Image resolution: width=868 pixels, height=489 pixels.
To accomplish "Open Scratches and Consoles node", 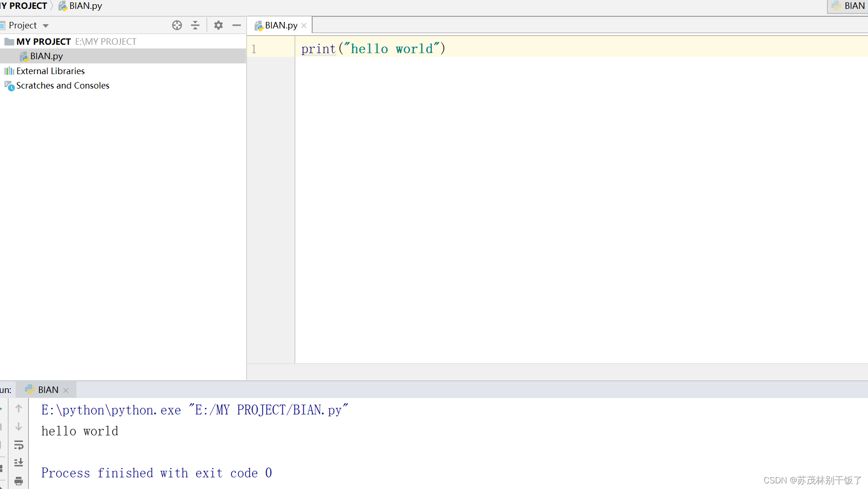I will pos(62,85).
